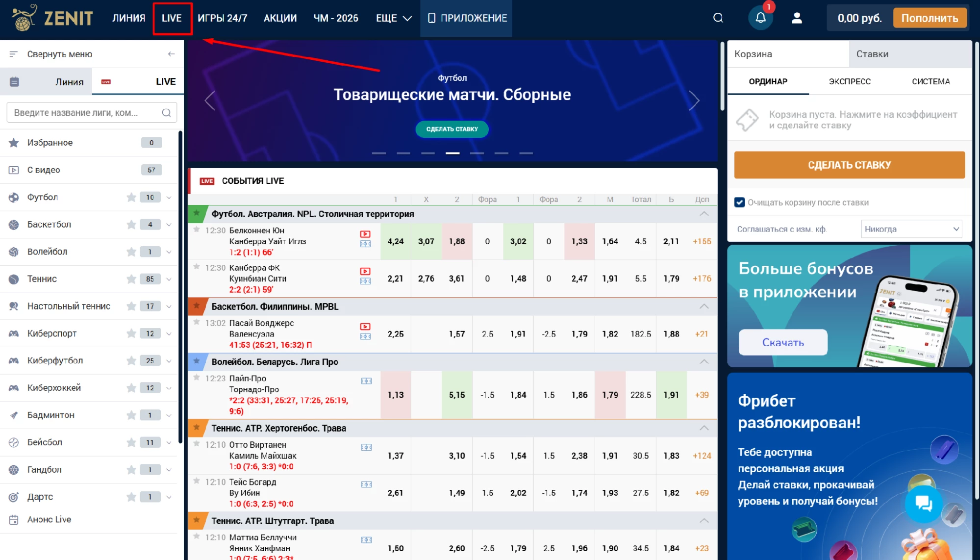The image size is (980, 560).
Task: Open video stream for Пасай Вояджерс game
Action: [x=365, y=327]
